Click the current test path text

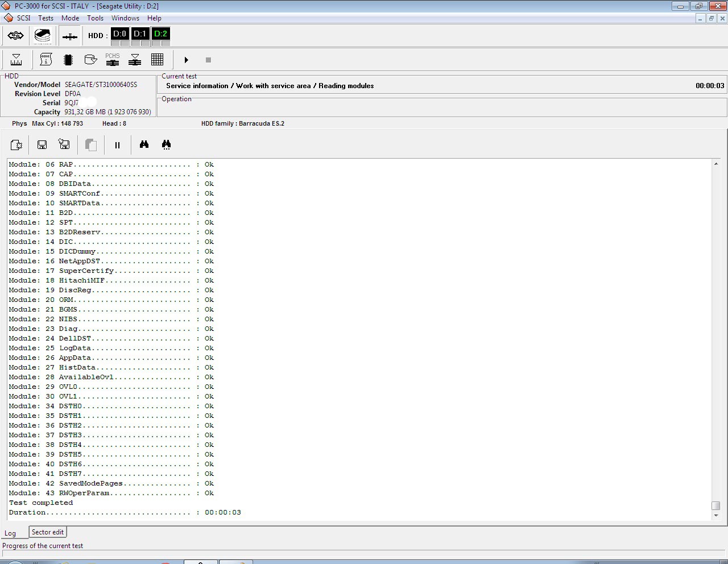pyautogui.click(x=270, y=86)
